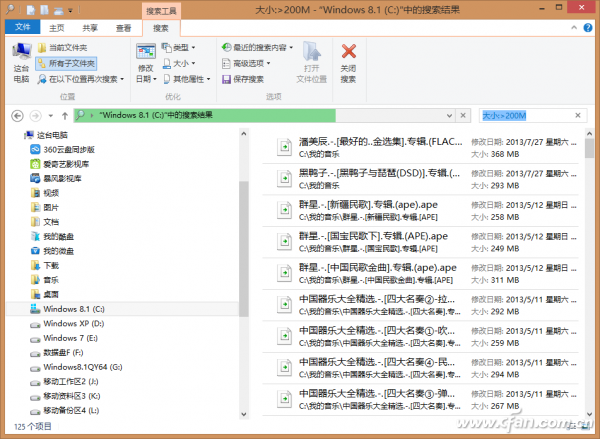Select Windows XP (D:) drive
Screen dimensions: 600x439
(x=67, y=324)
